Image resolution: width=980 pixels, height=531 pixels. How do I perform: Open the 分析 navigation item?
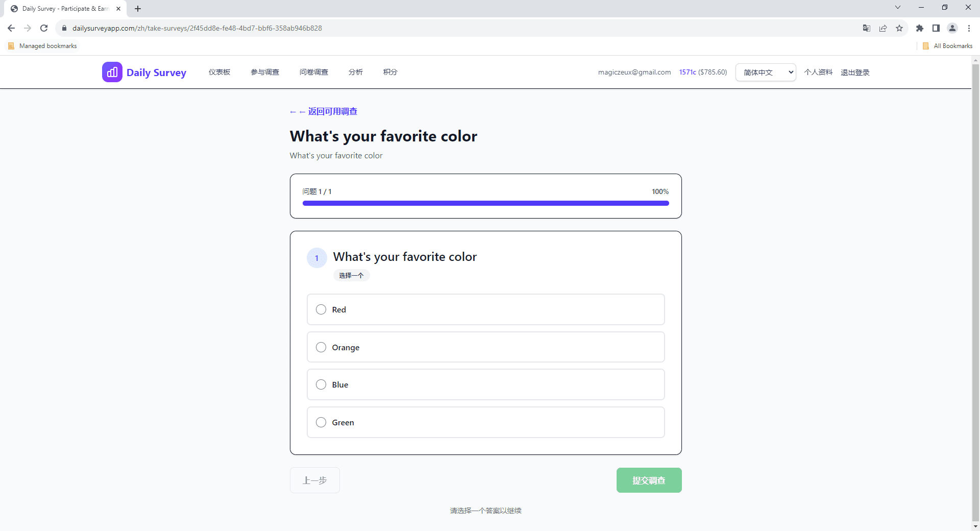356,72
